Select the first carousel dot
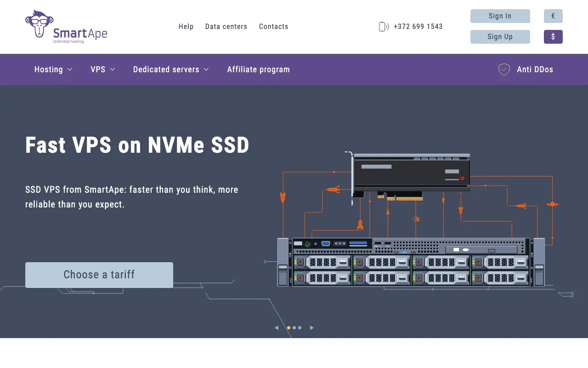The height and width of the screenshot is (368, 588). pos(288,328)
